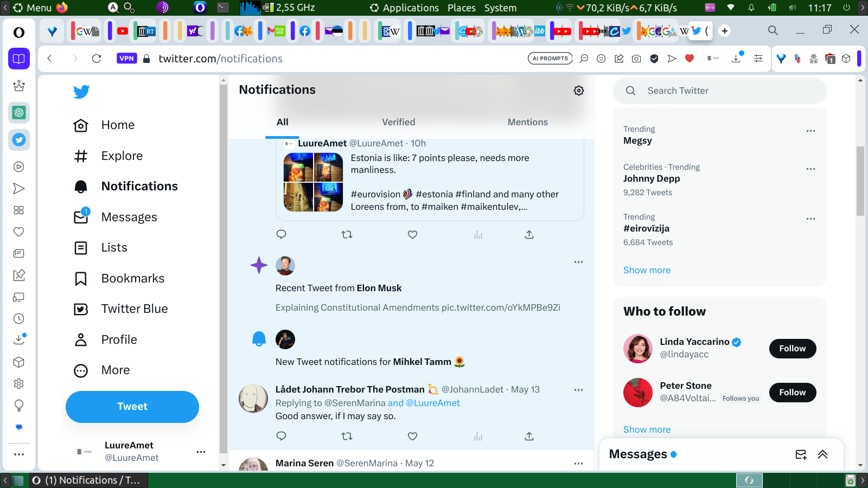Open Messages in Twitter navigation

click(x=116, y=217)
